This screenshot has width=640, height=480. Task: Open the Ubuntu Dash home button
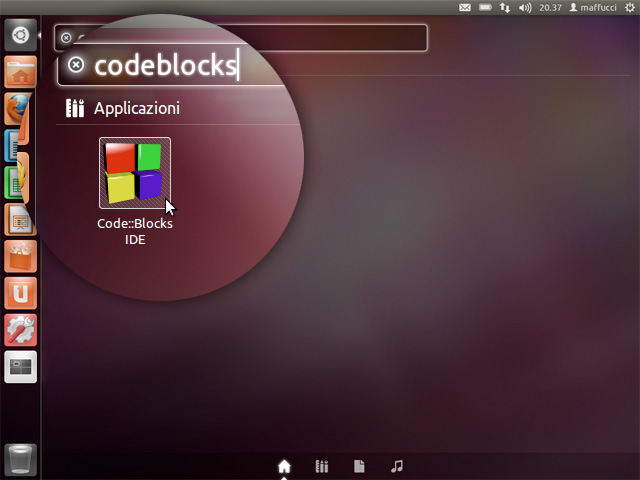coord(20,36)
